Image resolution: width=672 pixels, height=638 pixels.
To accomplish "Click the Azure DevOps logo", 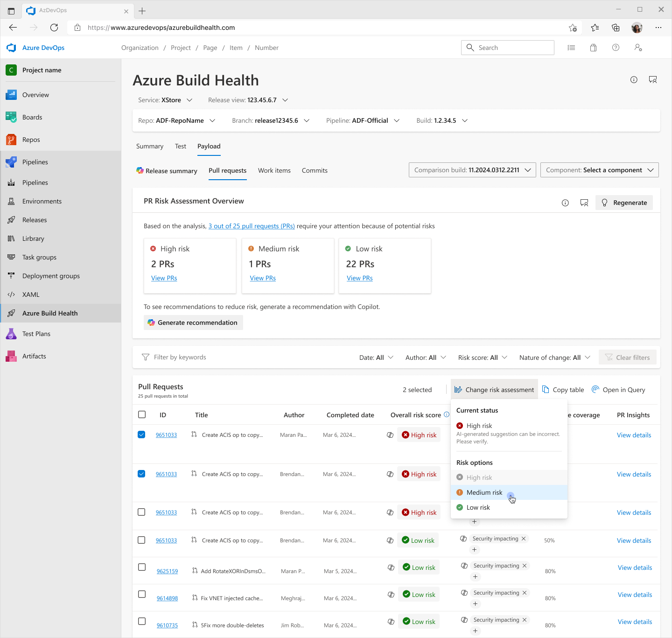I will pyautogui.click(x=11, y=48).
